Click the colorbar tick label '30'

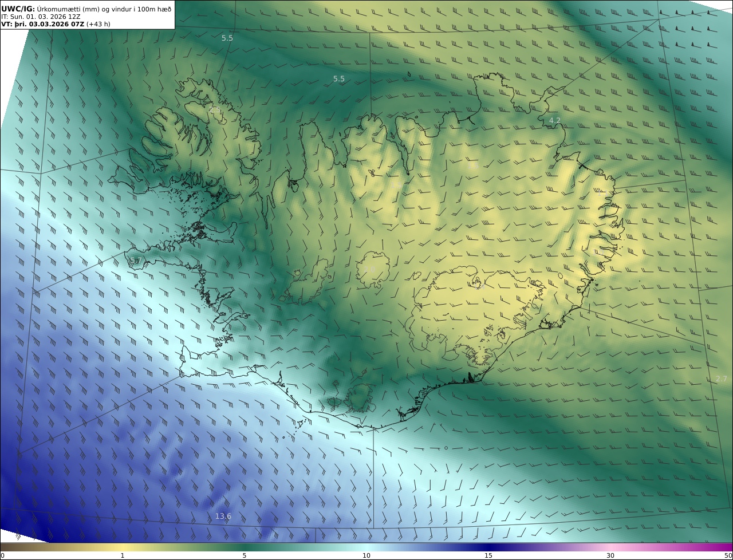tap(610, 555)
